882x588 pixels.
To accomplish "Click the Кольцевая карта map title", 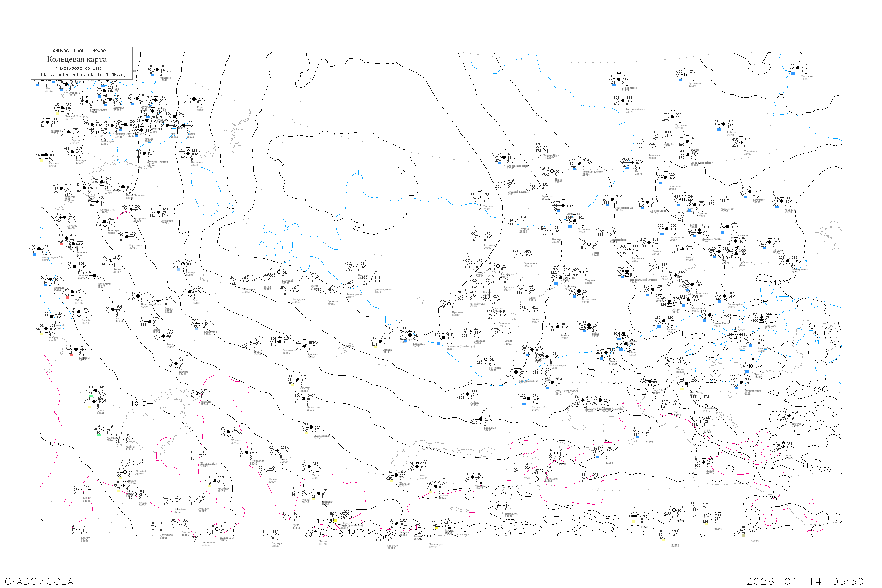I will coord(77,59).
